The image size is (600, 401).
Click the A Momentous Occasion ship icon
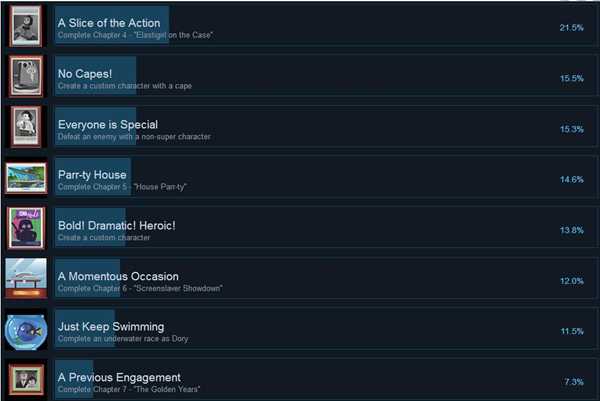[x=26, y=278]
